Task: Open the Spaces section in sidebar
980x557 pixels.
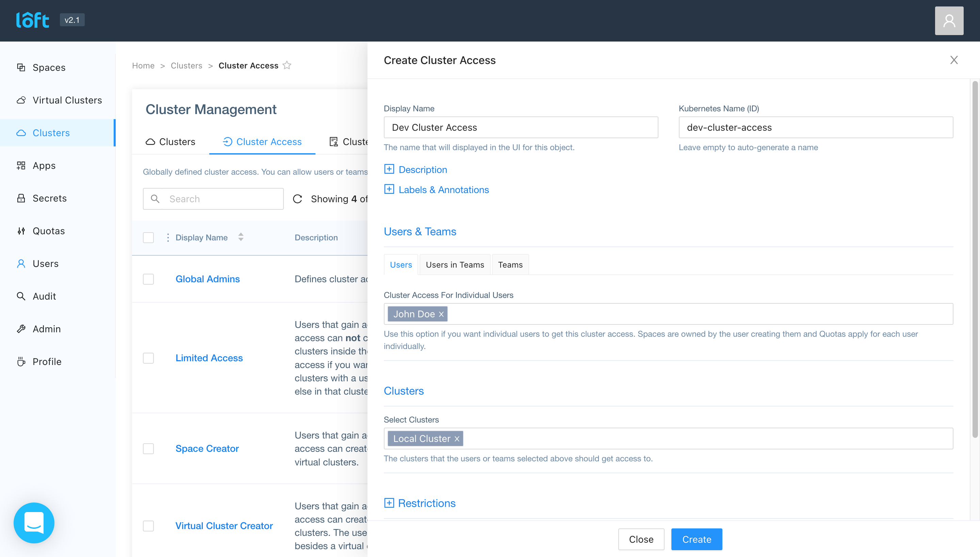Action: pos(49,67)
